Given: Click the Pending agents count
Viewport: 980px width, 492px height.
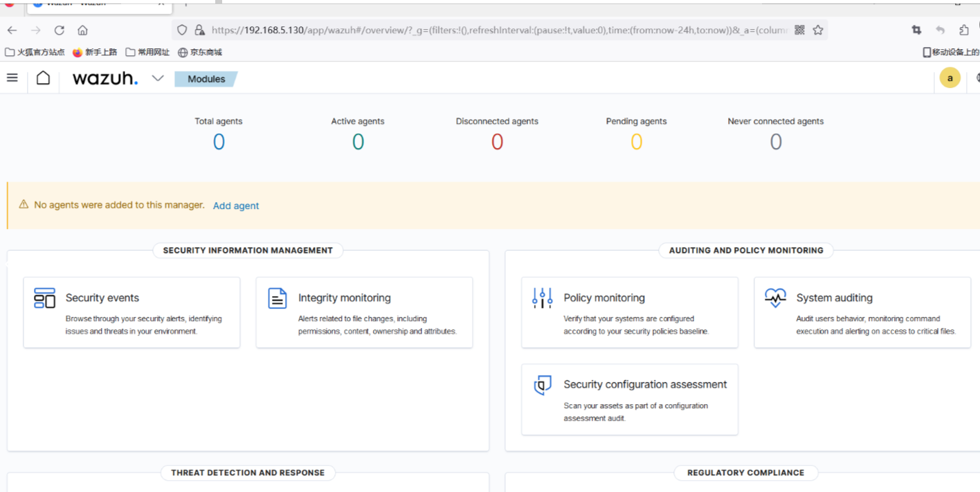Looking at the screenshot, I should click(x=636, y=142).
